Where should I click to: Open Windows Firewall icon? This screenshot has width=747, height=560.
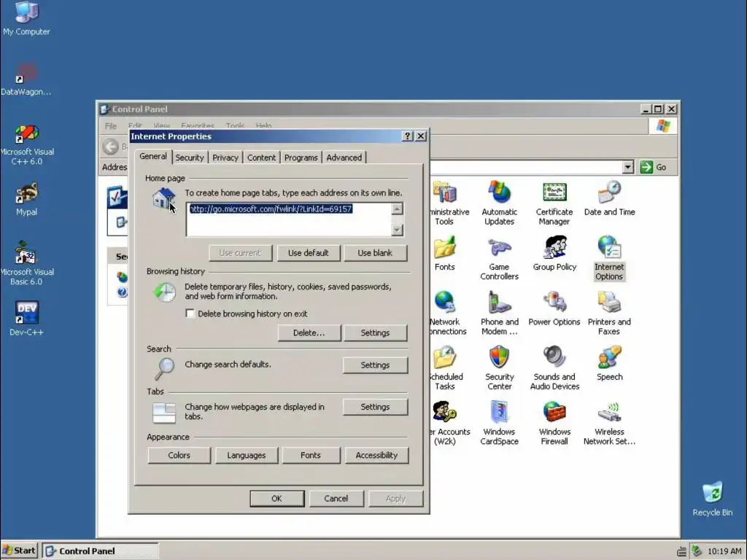coord(554,423)
